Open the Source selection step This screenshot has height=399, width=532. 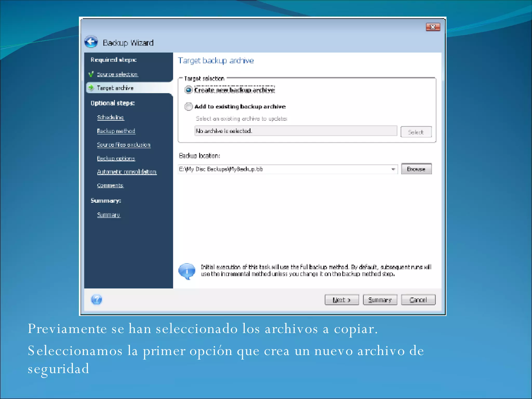click(117, 74)
